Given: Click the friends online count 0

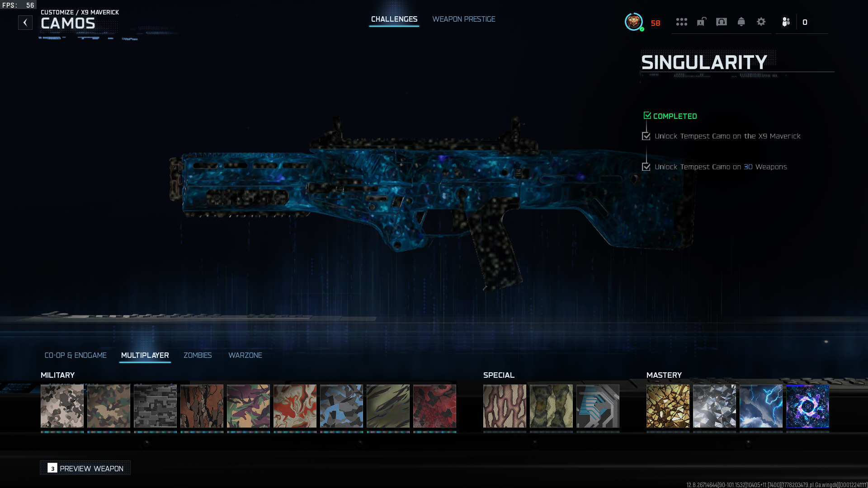Looking at the screenshot, I should pos(805,22).
